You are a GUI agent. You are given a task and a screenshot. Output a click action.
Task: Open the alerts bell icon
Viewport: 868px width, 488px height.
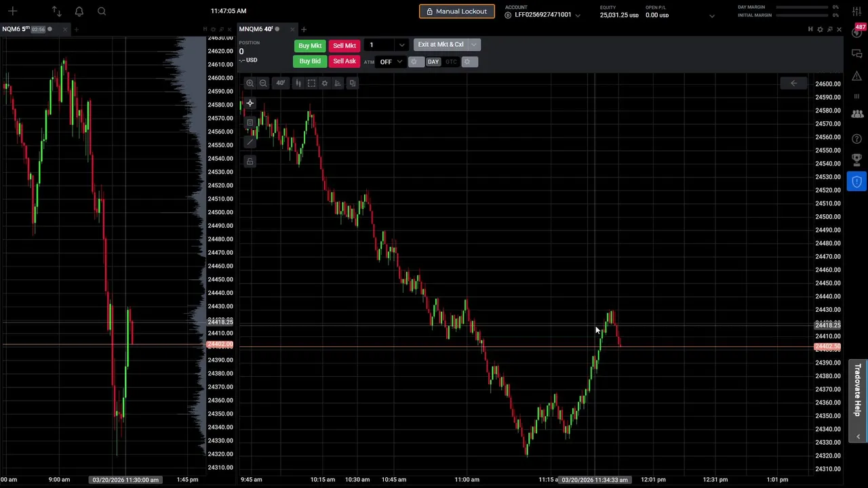tap(79, 11)
